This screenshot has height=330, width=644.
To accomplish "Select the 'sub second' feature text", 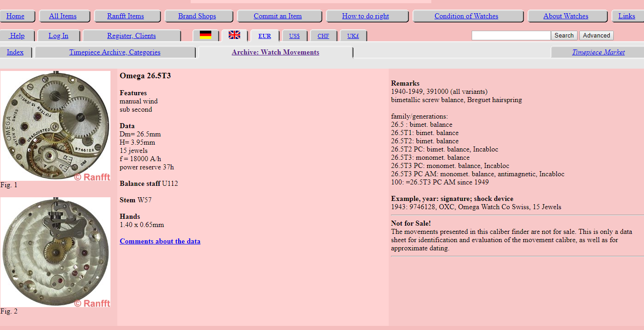I will [x=136, y=109].
